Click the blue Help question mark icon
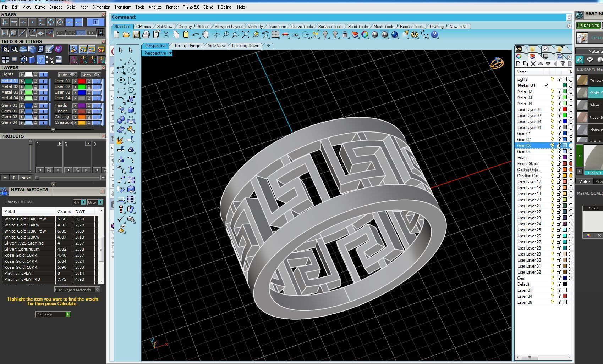Image resolution: width=603 pixels, height=364 pixels. (434, 35)
